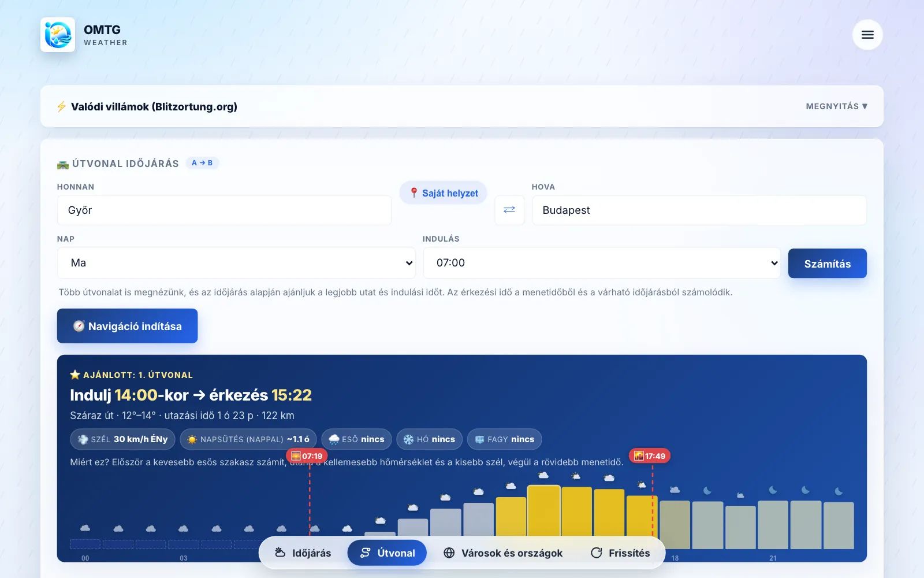Open the Nap dropdown showing Ma
The width and height of the screenshot is (924, 578).
tap(236, 263)
